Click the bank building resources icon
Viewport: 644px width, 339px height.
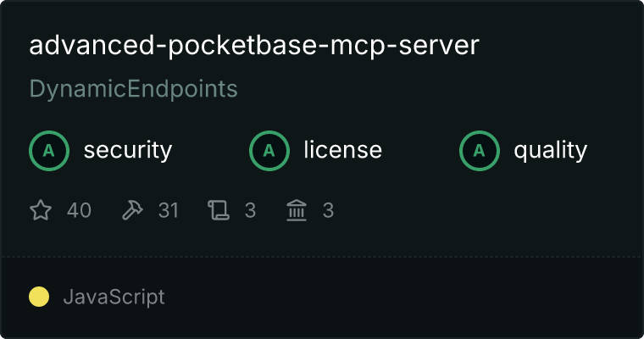297,210
